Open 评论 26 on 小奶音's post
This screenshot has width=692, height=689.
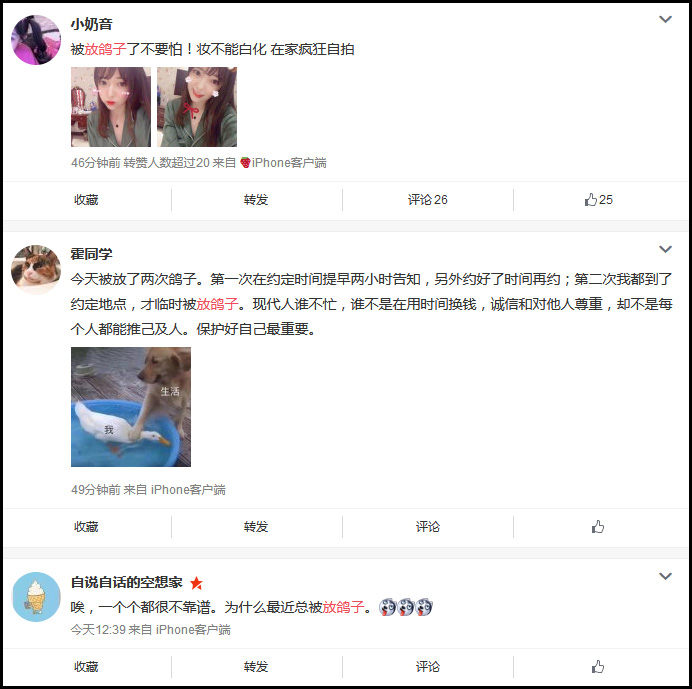[x=428, y=200]
